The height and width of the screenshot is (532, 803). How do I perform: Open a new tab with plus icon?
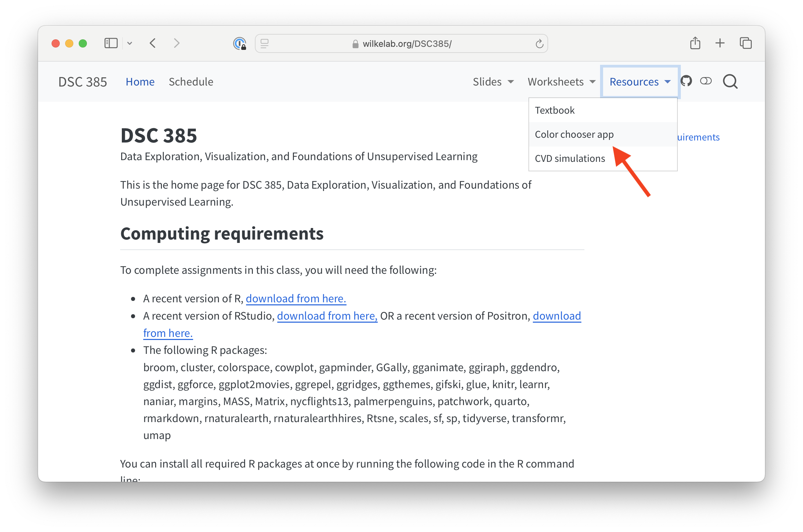coord(720,43)
